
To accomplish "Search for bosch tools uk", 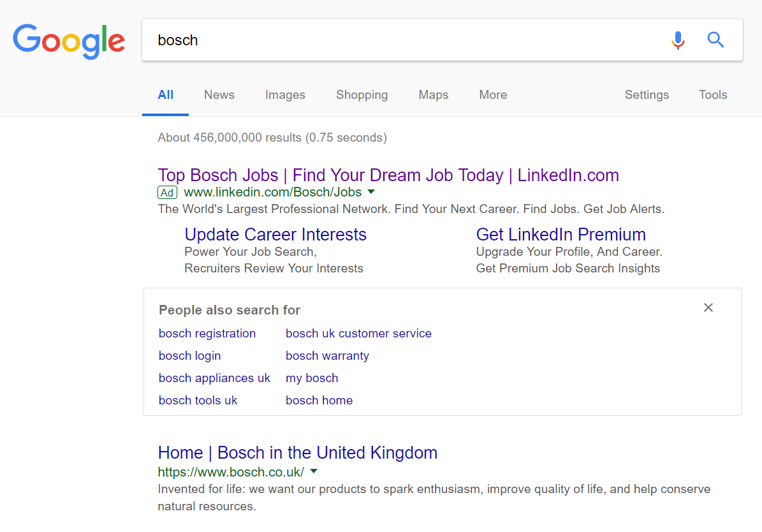I will 198,401.
